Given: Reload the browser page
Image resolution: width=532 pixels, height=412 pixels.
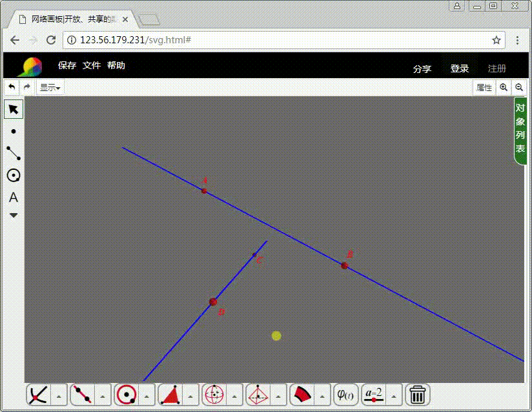Looking at the screenshot, I should [x=51, y=40].
